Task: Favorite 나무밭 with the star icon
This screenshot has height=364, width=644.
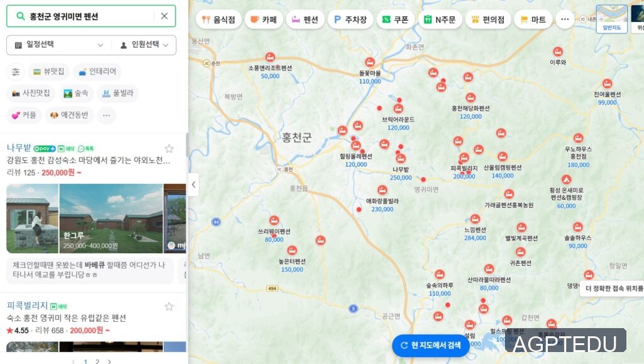Action: click(169, 149)
